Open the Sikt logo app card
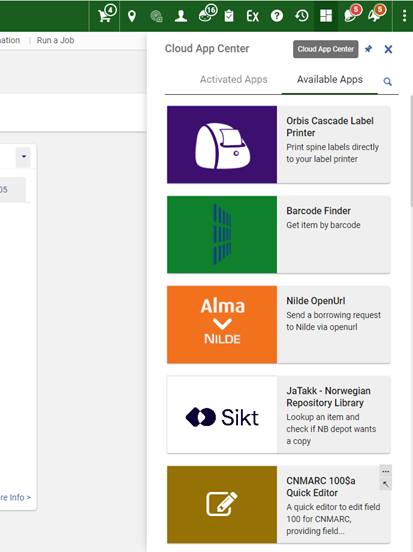Viewport: 413px width, 552px height. coord(222,415)
